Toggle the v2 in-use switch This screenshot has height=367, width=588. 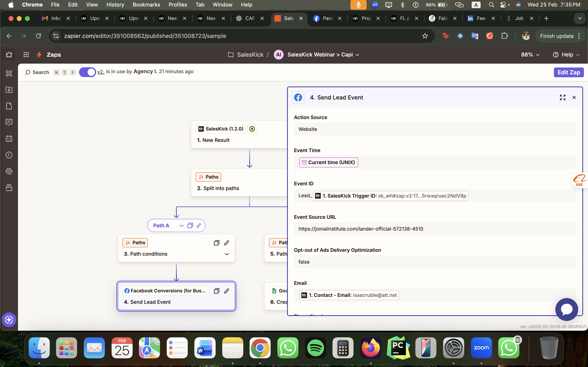[87, 72]
